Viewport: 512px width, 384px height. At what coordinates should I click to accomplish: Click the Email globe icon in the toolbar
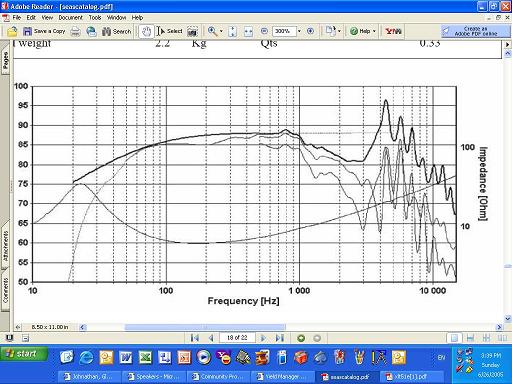(x=91, y=31)
